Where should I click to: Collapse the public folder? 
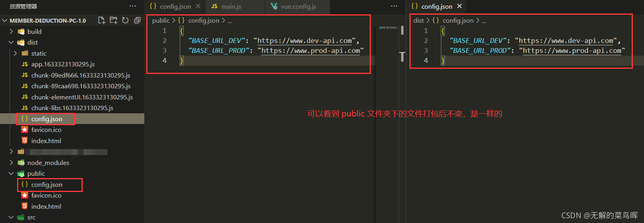coord(11,174)
